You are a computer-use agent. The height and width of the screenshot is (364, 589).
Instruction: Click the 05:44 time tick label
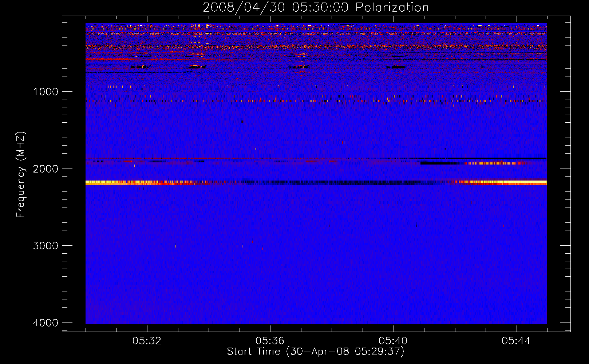[516, 341]
